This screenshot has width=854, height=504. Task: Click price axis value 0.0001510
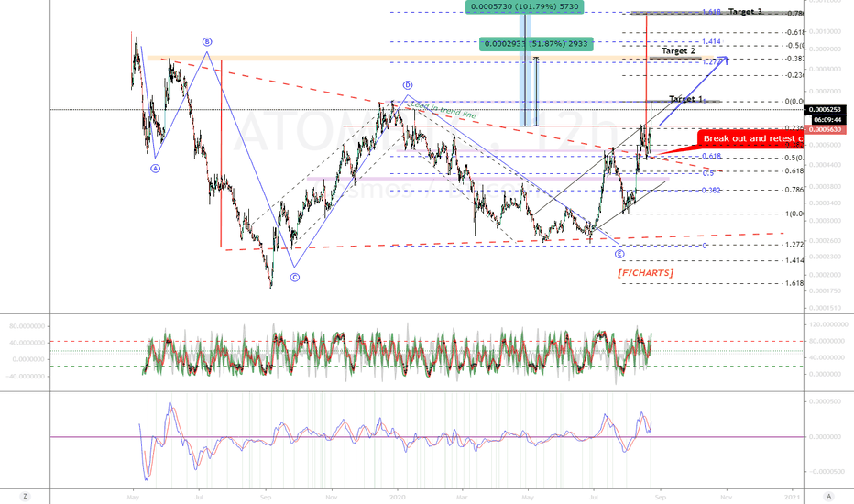point(825,308)
